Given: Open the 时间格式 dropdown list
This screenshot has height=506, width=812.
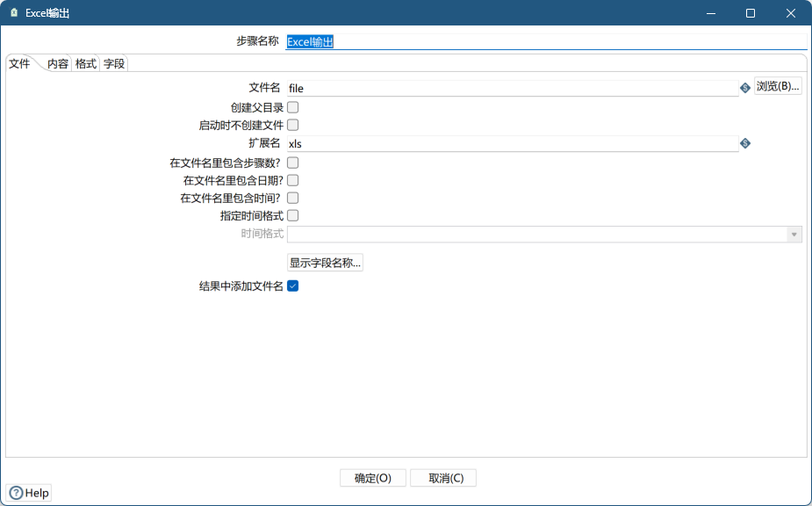Looking at the screenshot, I should coord(793,234).
